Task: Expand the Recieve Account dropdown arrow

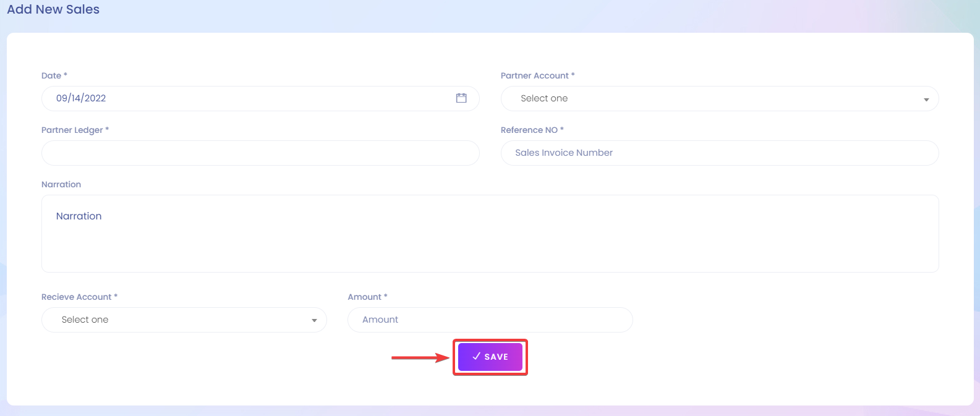Action: tap(314, 321)
